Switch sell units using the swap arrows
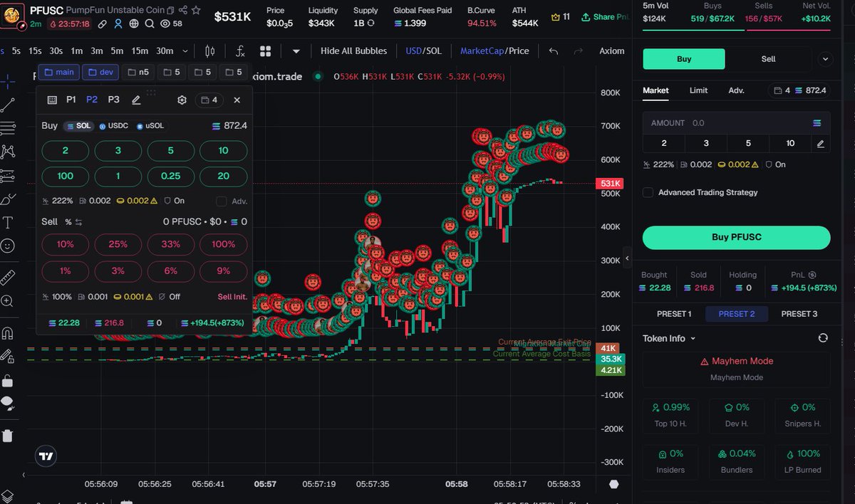 coord(79,222)
